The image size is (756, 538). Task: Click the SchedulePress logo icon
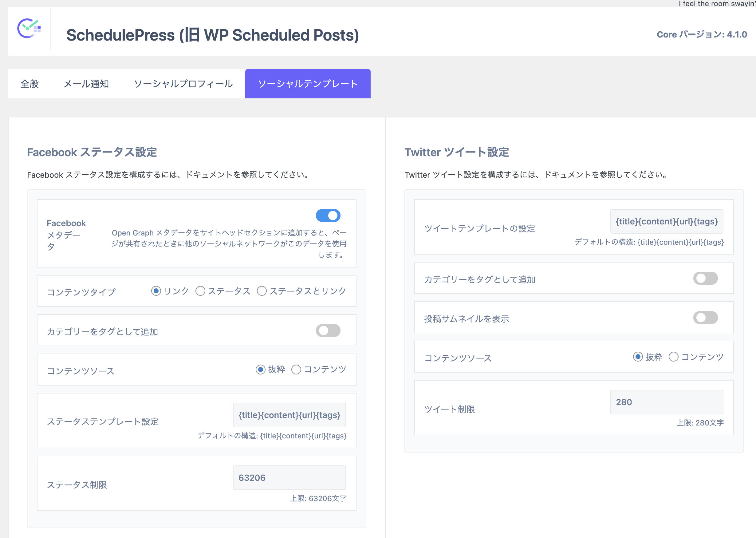pyautogui.click(x=29, y=29)
